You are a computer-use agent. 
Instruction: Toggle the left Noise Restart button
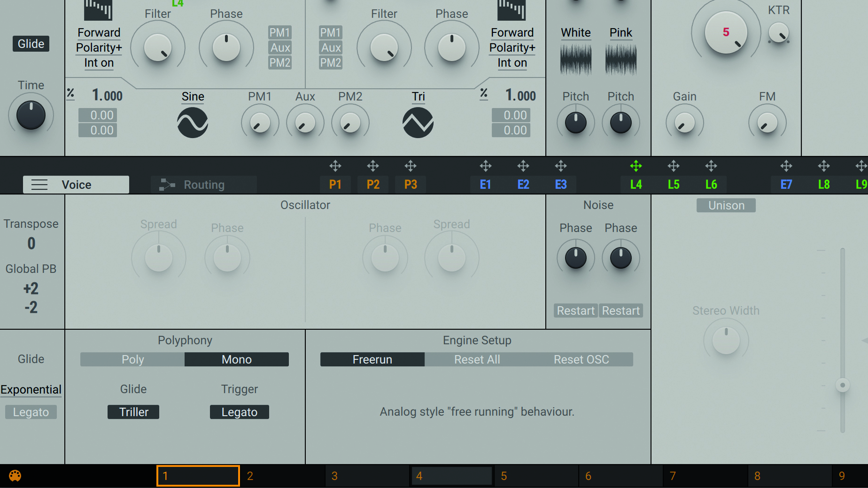coord(575,310)
